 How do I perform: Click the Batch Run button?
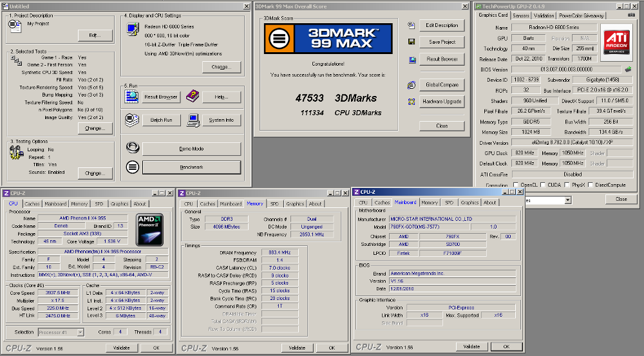[x=162, y=120]
